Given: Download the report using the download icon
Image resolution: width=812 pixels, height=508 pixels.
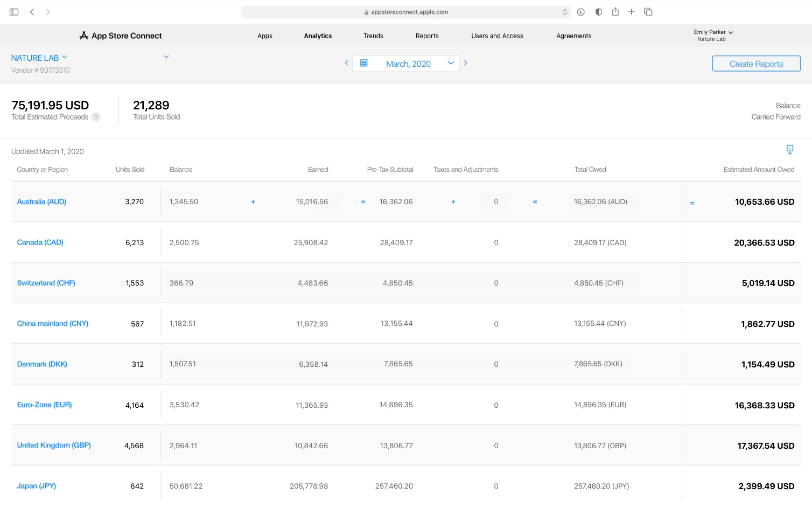Looking at the screenshot, I should (x=790, y=150).
